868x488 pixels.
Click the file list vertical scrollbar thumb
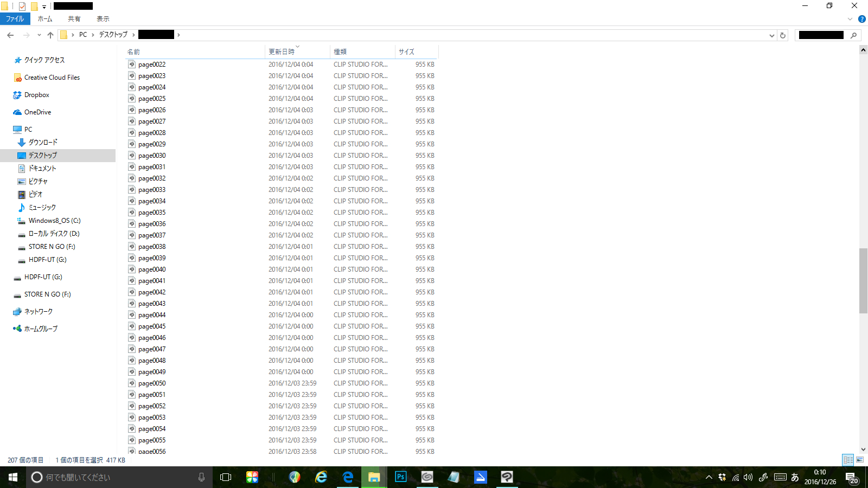863,280
